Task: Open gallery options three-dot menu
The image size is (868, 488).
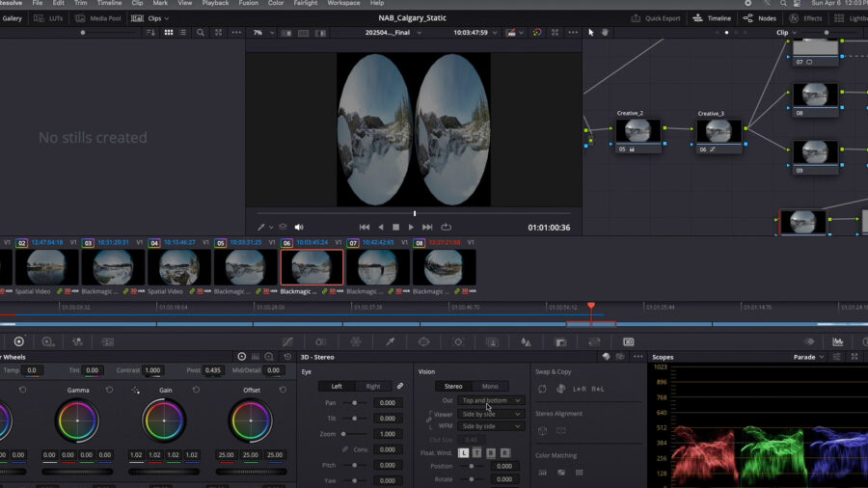Action: [x=236, y=33]
